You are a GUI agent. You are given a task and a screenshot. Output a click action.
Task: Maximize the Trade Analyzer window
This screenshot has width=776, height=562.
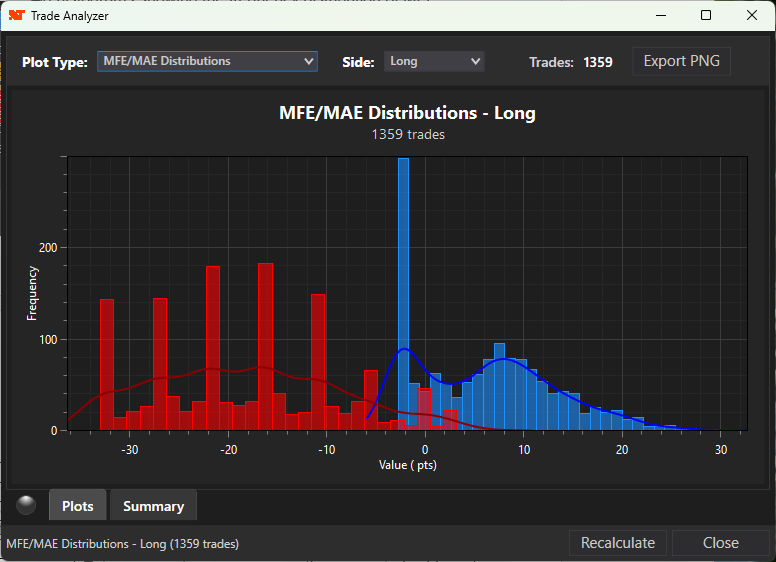tap(706, 16)
